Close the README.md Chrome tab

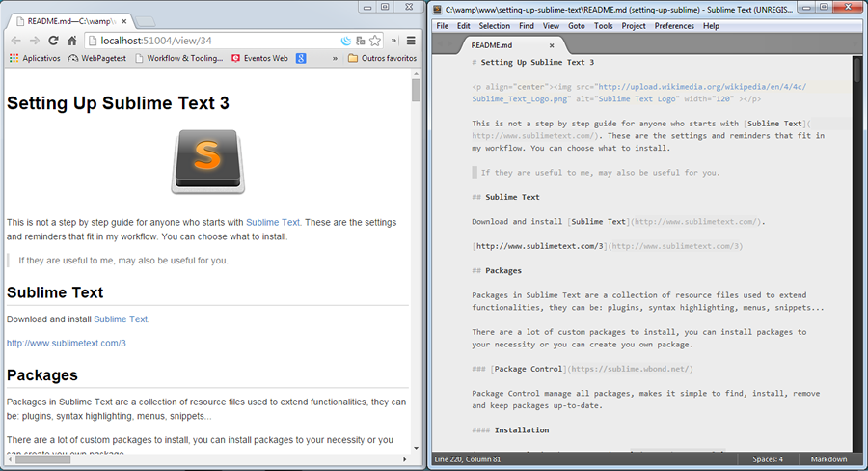(x=124, y=21)
